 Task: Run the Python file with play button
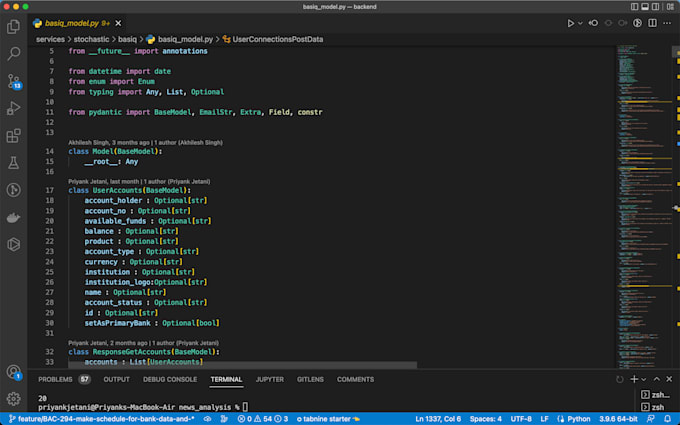pyautogui.click(x=571, y=23)
